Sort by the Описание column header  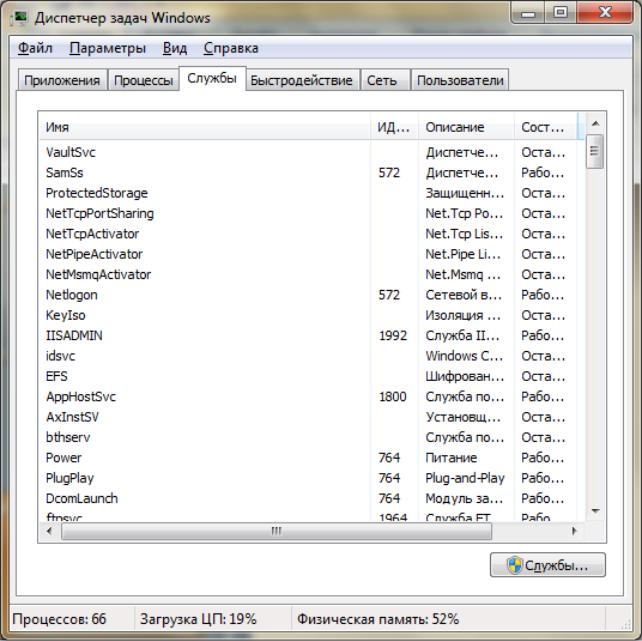coord(466,127)
